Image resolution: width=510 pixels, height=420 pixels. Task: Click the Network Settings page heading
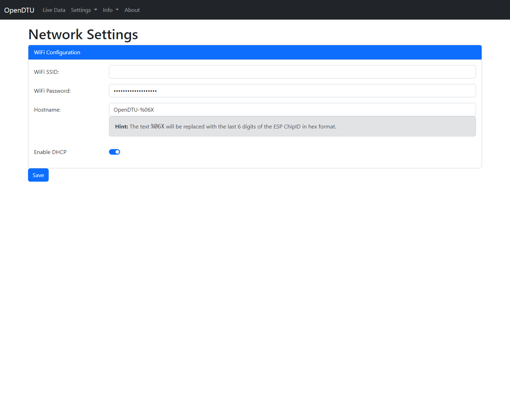point(83,34)
